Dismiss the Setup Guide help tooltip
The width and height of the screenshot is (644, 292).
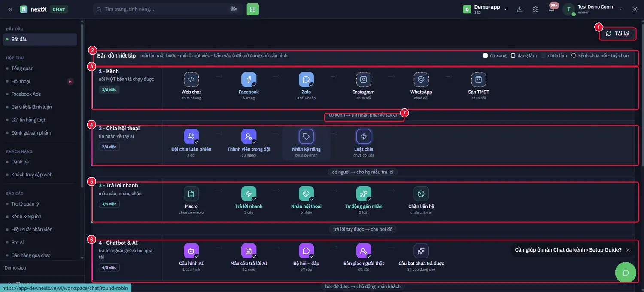pos(628,250)
